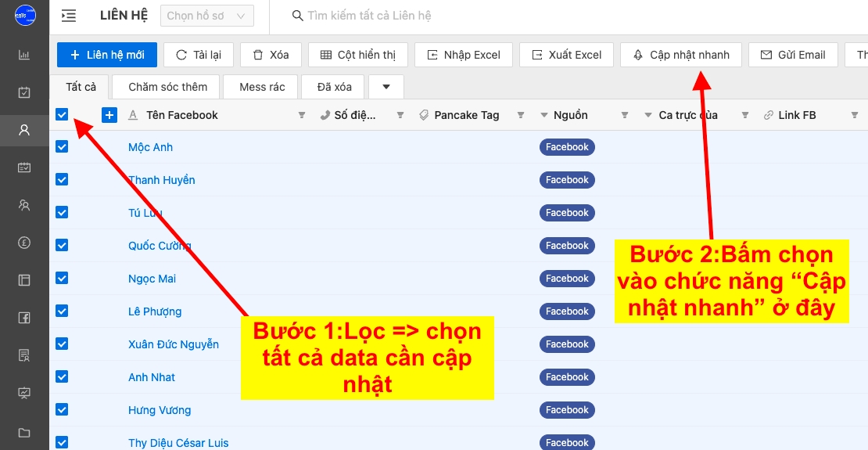Screen dimensions: 868x450
Task: Uncheck the checkbox for Mộc Anh
Action: pyautogui.click(x=63, y=146)
